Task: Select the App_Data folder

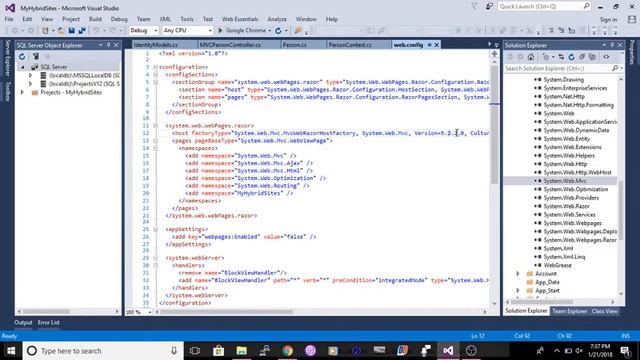Action: (x=547, y=282)
